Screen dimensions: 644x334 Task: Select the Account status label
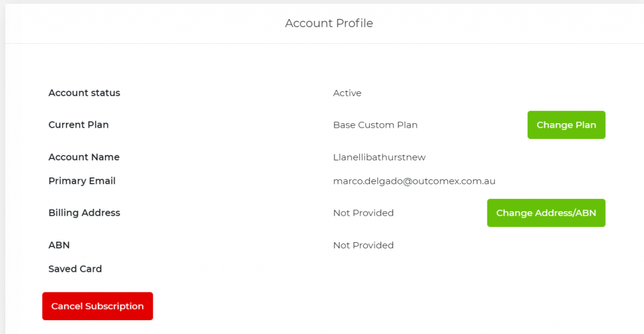point(84,93)
